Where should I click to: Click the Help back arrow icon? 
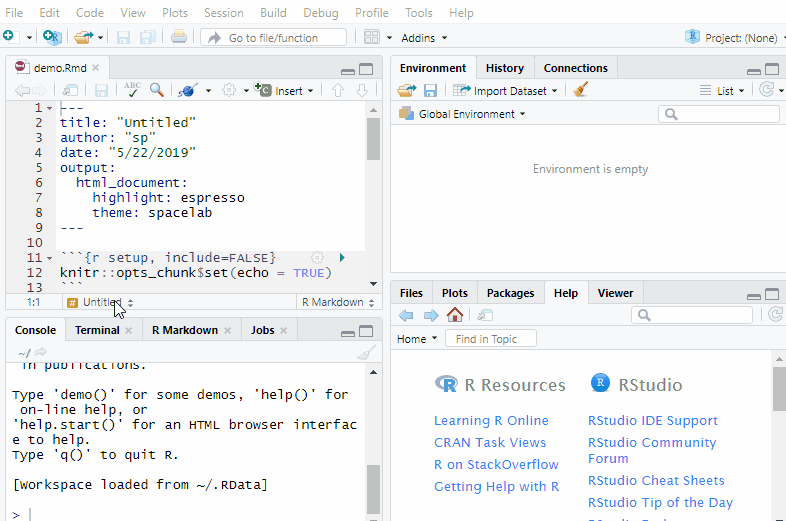tap(406, 315)
